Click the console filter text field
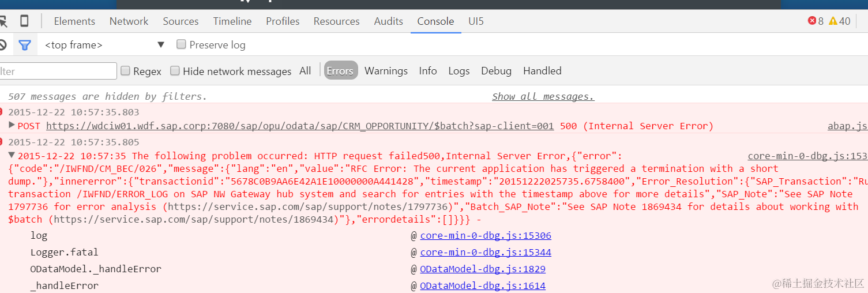Viewport: 868px width, 293px height. click(x=58, y=71)
